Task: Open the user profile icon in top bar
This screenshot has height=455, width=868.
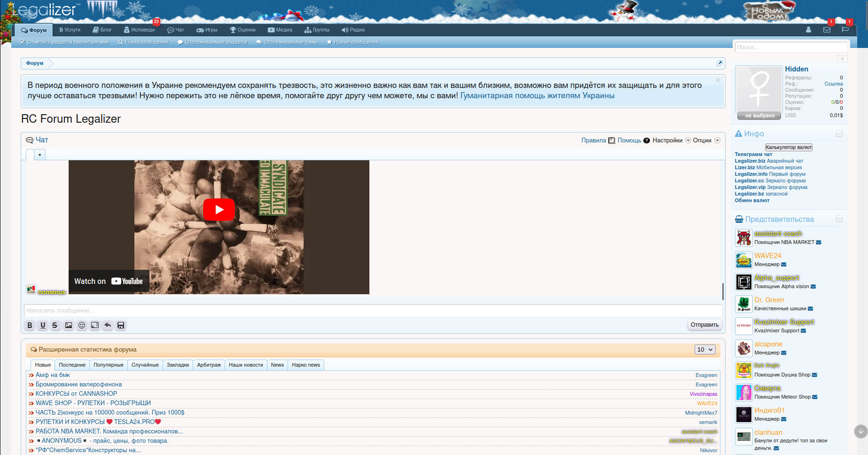Action: (x=808, y=30)
